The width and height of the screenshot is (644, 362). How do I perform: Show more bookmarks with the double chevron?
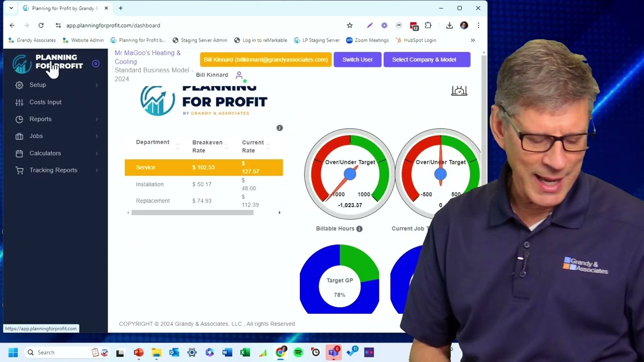click(x=472, y=40)
